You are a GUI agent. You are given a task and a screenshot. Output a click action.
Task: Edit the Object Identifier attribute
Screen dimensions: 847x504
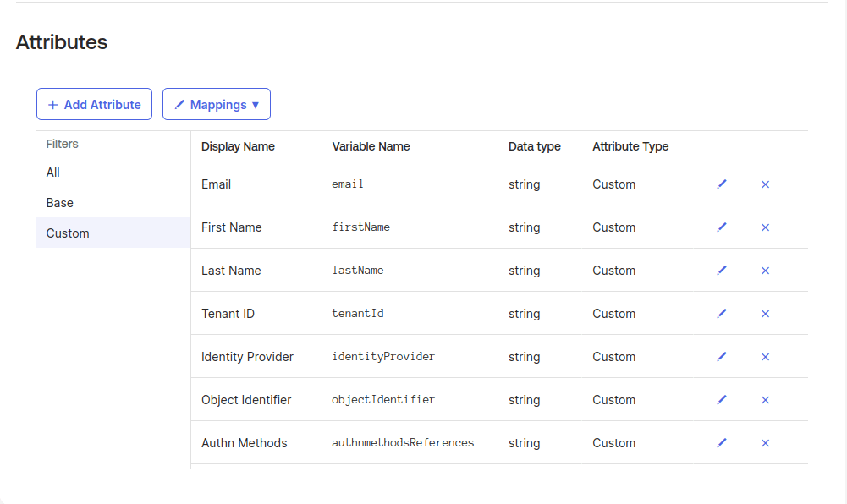tap(722, 400)
